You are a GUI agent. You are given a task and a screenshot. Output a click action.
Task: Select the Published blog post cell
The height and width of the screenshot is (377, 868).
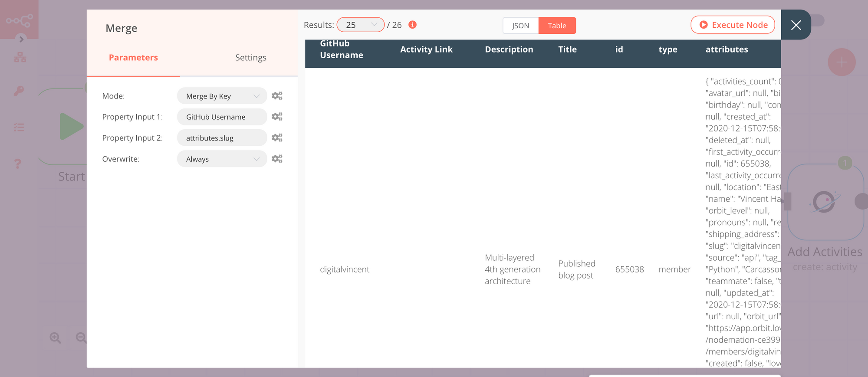pyautogui.click(x=576, y=269)
